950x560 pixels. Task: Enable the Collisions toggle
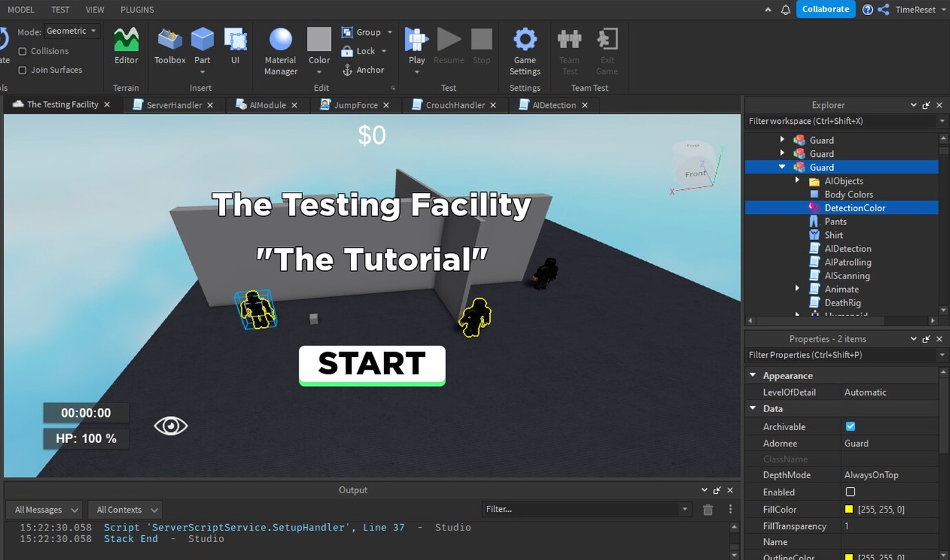pos(23,50)
